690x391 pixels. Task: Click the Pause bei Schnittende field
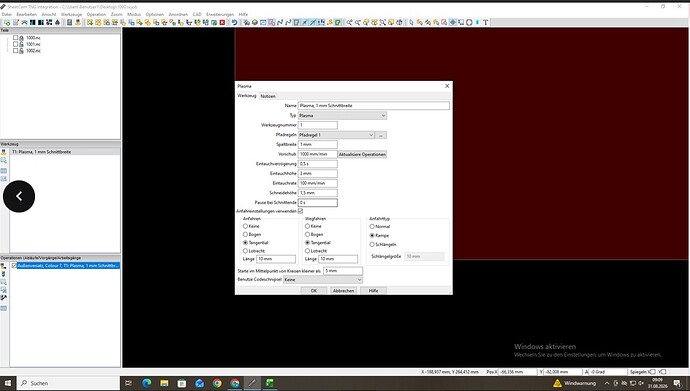coord(318,203)
